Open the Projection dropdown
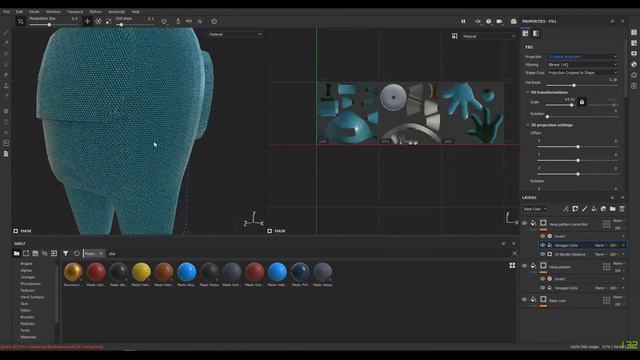The image size is (640, 360). [582, 57]
